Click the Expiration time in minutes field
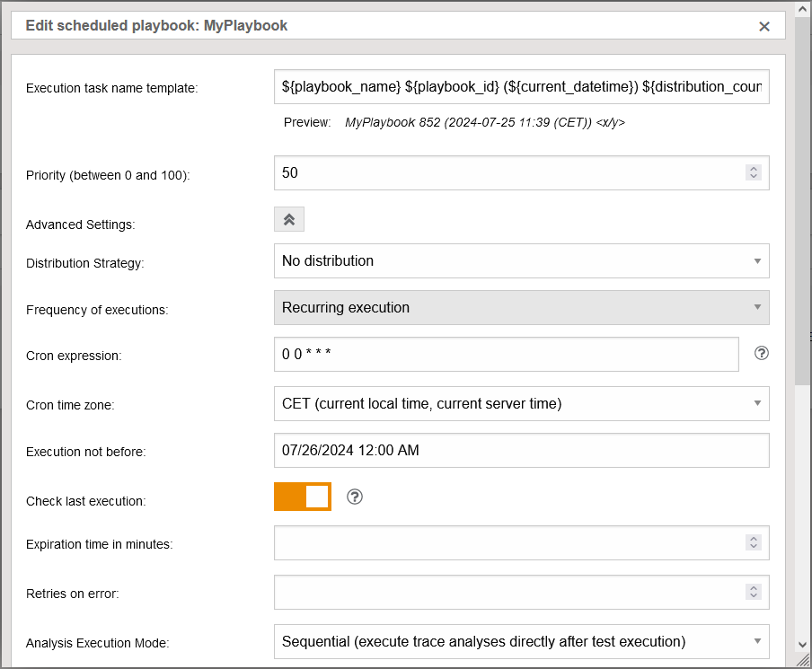The height and width of the screenshot is (669, 812). coord(507,542)
